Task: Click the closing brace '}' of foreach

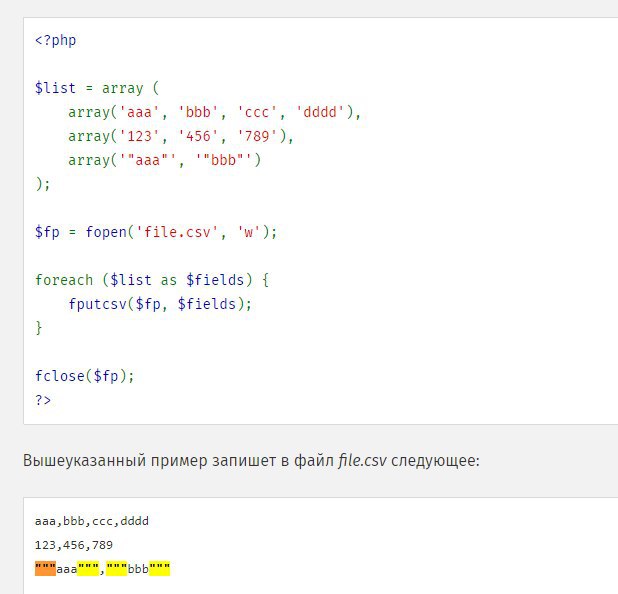Action: pyautogui.click(x=39, y=328)
